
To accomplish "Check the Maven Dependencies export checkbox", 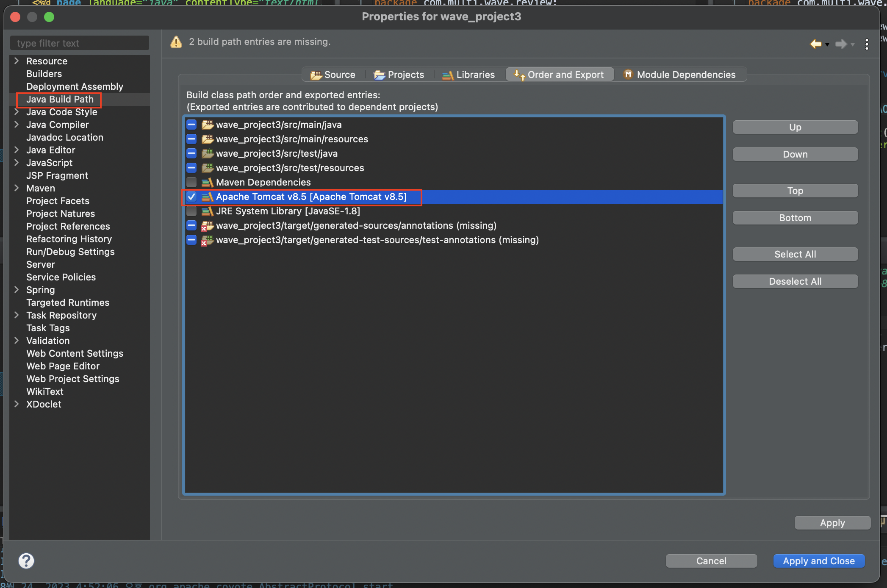I will click(191, 183).
